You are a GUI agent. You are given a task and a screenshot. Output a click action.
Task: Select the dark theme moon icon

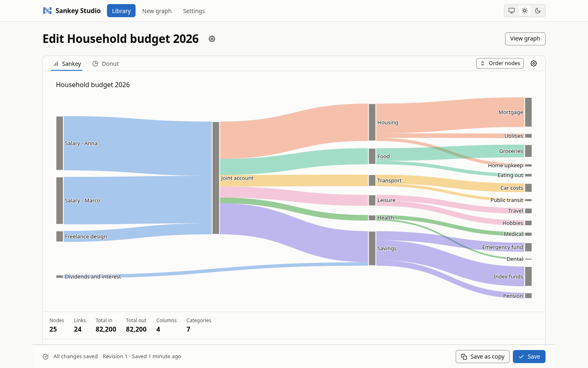tap(538, 11)
